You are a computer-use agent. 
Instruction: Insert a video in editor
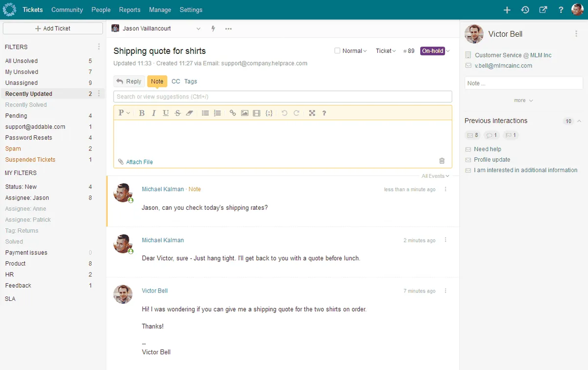(257, 113)
